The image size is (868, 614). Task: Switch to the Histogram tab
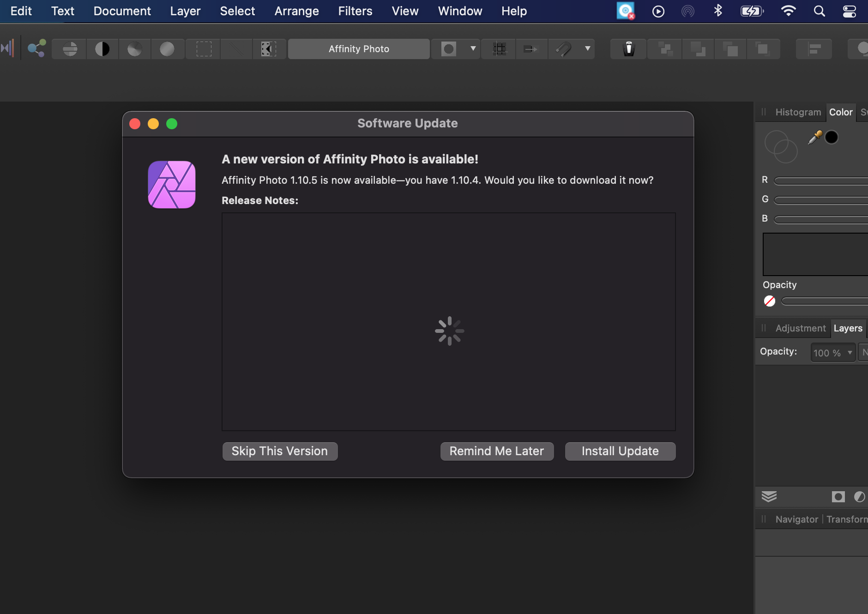(798, 112)
